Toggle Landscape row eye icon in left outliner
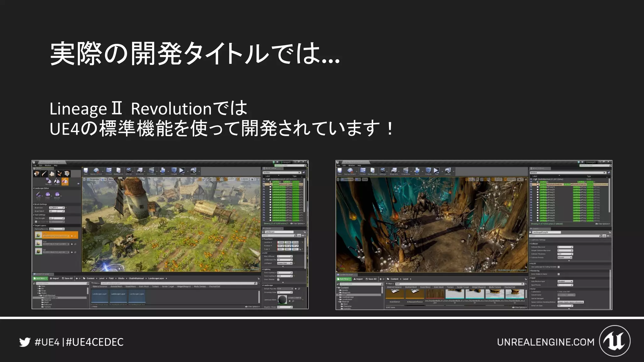The height and width of the screenshot is (362, 644). [x=264, y=182]
